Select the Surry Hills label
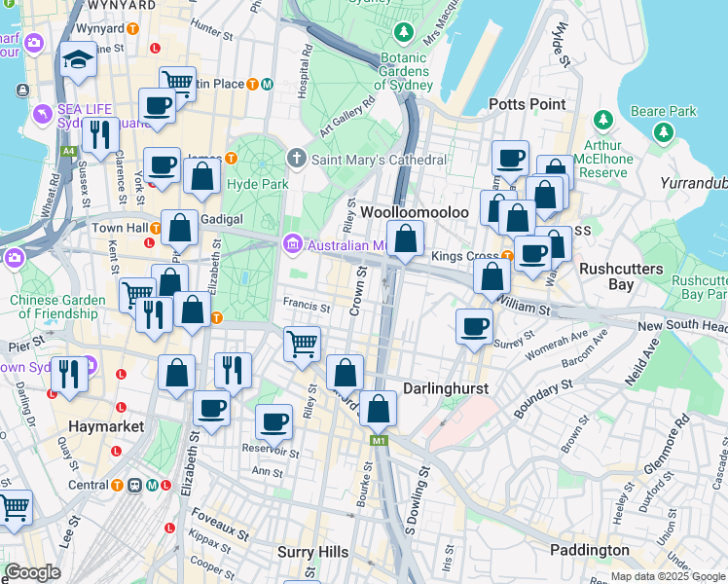The image size is (728, 584). pyautogui.click(x=313, y=552)
